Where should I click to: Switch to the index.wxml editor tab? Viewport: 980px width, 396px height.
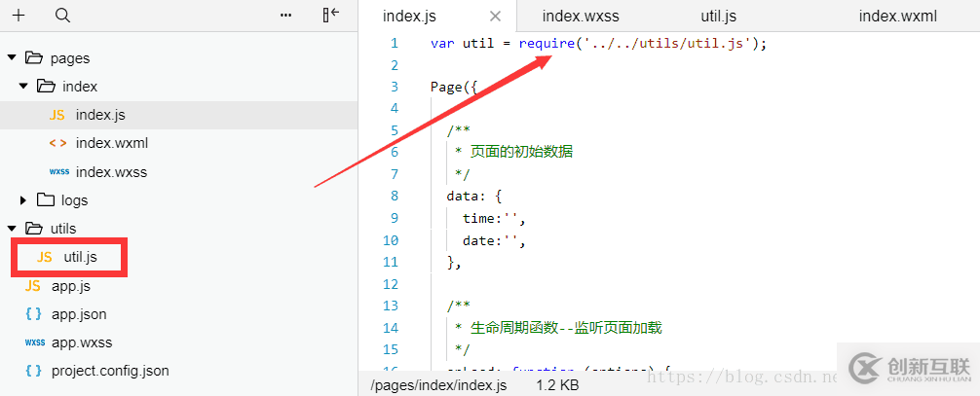tap(897, 16)
